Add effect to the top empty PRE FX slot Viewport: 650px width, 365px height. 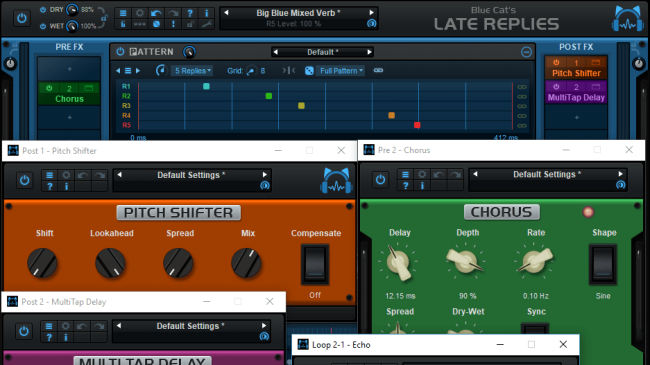click(69, 69)
